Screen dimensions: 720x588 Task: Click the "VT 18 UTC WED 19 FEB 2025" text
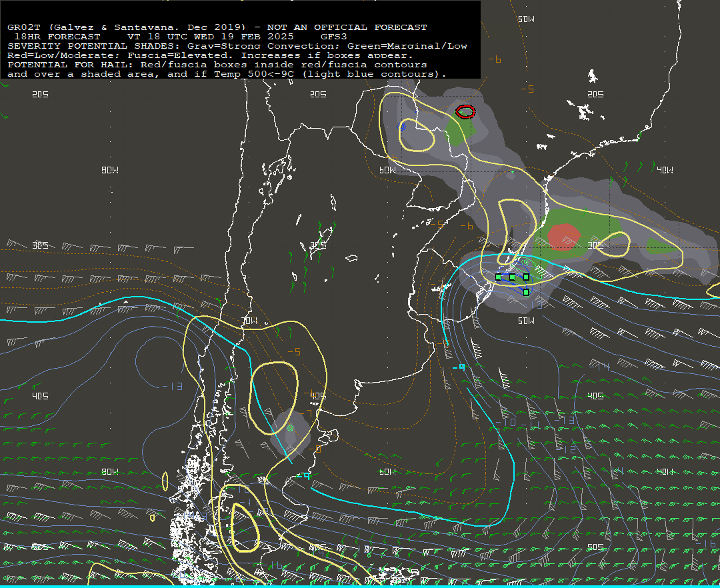[211, 37]
